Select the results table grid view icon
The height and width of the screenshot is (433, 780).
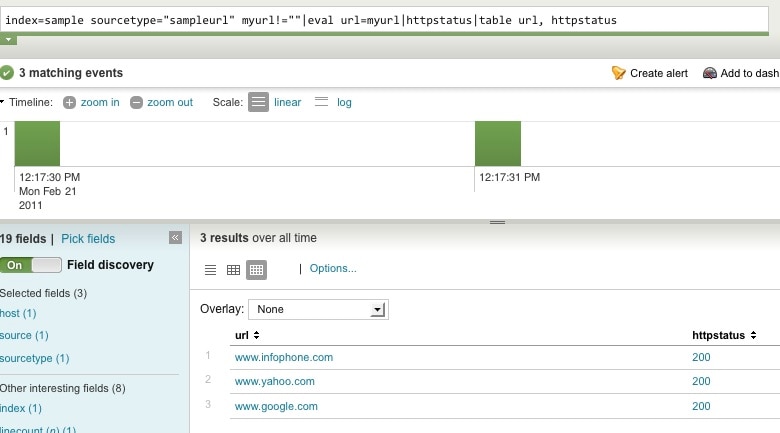(x=256, y=269)
